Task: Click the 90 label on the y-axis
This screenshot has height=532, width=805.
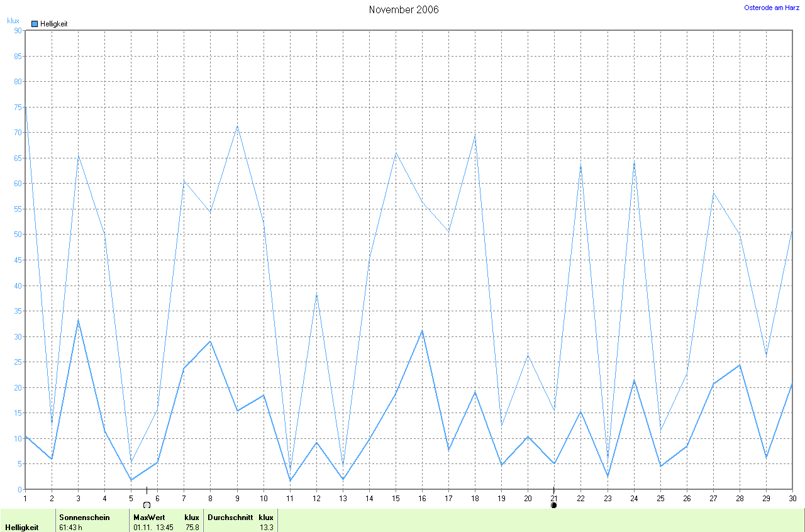Action: 18,30
